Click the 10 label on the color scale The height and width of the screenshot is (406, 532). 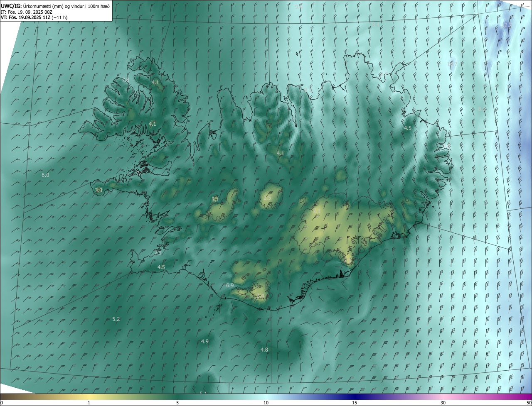click(x=266, y=403)
